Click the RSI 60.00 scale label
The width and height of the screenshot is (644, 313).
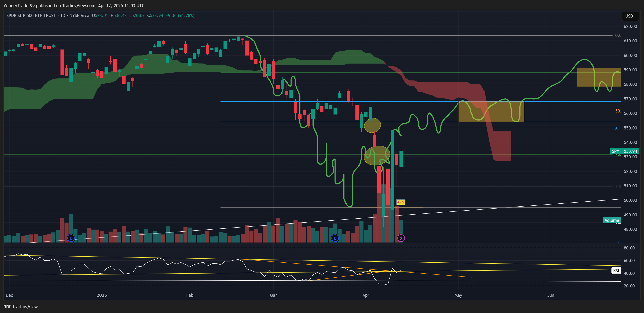click(629, 261)
